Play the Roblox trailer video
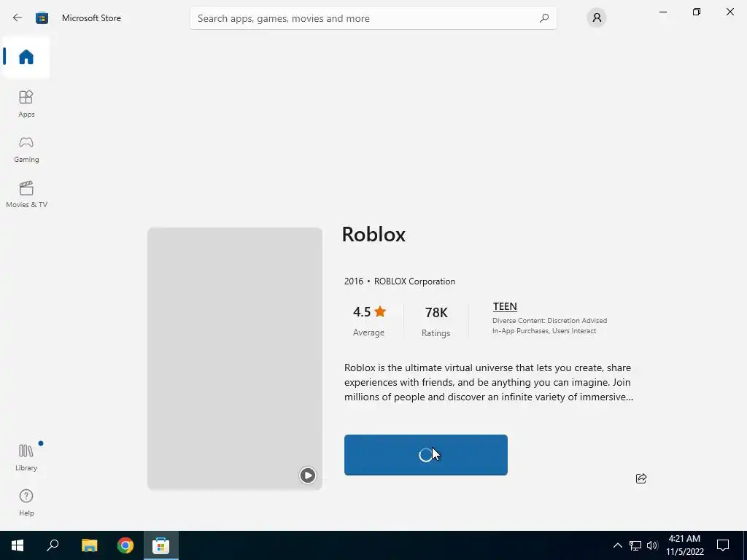This screenshot has width=747, height=560. pos(307,475)
